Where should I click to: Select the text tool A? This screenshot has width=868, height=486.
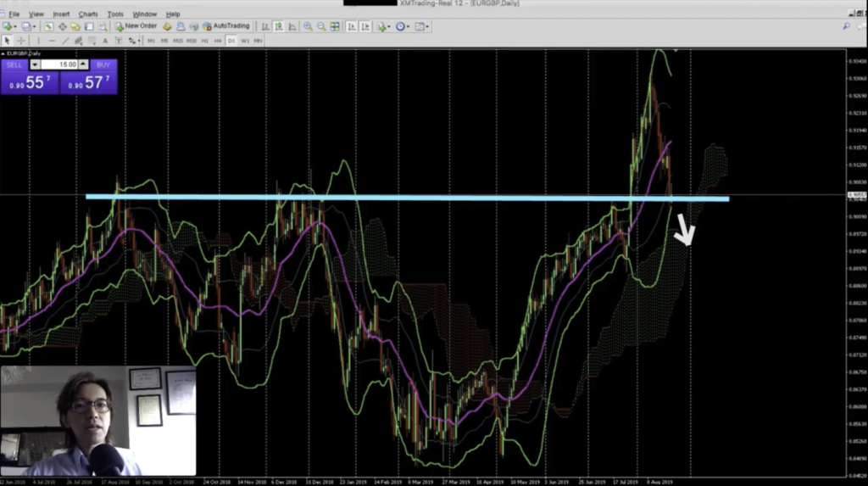pyautogui.click(x=105, y=41)
